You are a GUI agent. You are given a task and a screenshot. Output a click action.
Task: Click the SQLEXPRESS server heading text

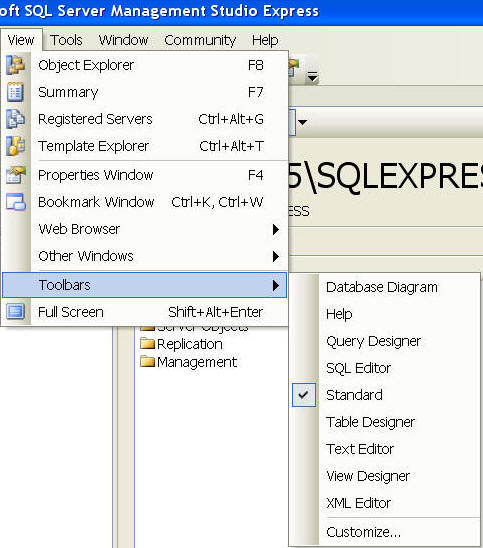(385, 176)
